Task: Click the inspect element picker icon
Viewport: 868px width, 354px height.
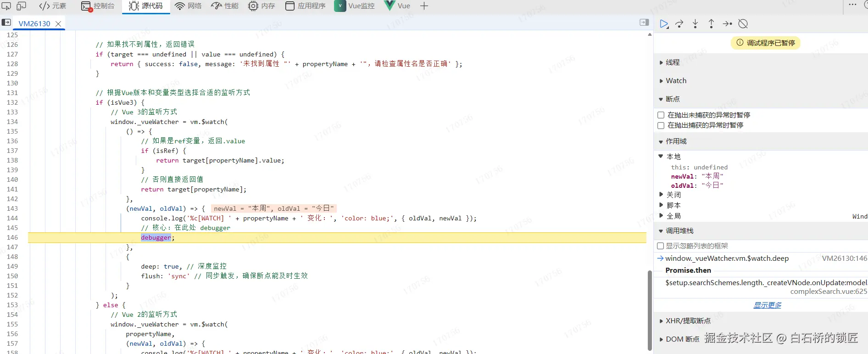Action: click(x=6, y=6)
